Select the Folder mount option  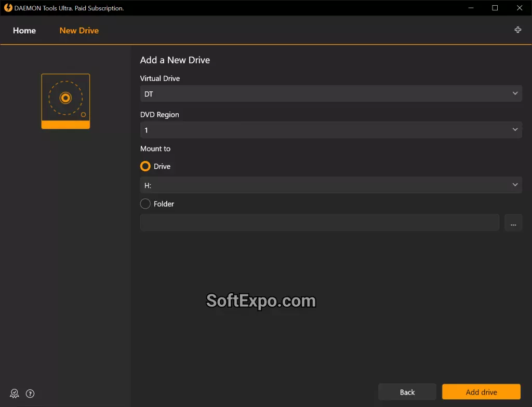pyautogui.click(x=145, y=203)
